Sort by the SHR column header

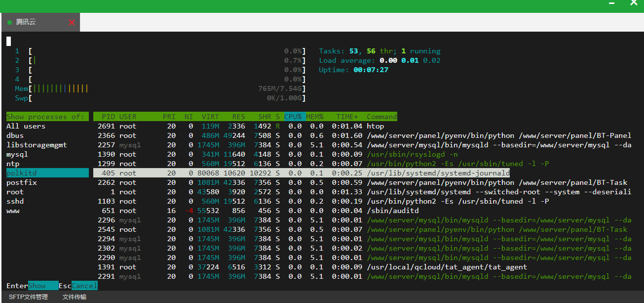click(x=265, y=117)
